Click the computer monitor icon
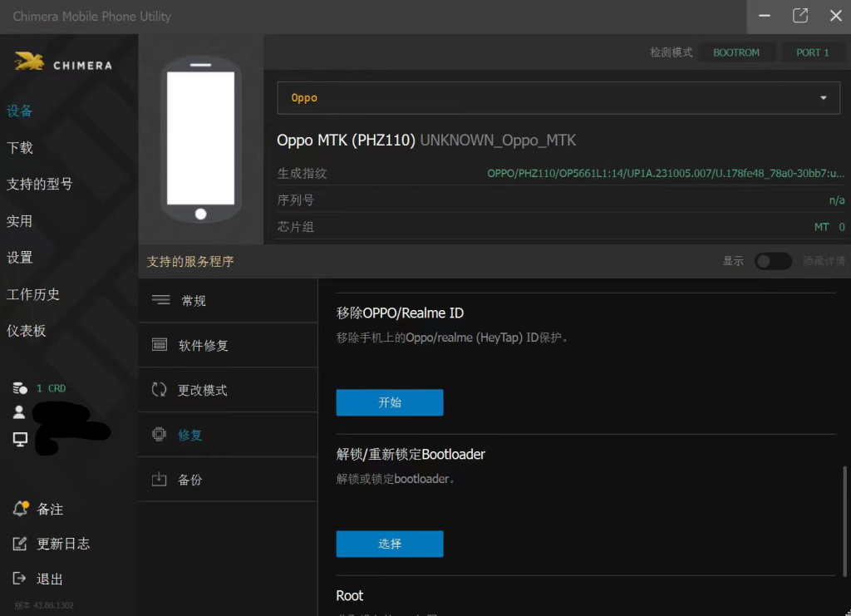 20,439
